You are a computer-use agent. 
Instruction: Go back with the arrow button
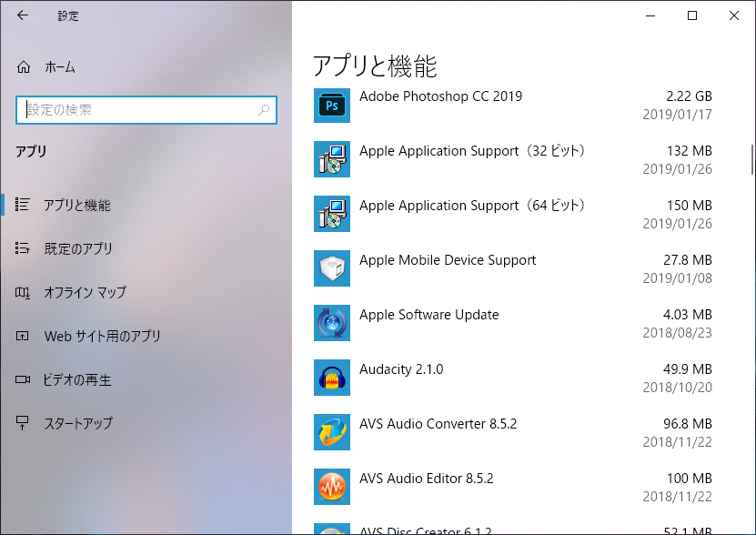pyautogui.click(x=22, y=15)
